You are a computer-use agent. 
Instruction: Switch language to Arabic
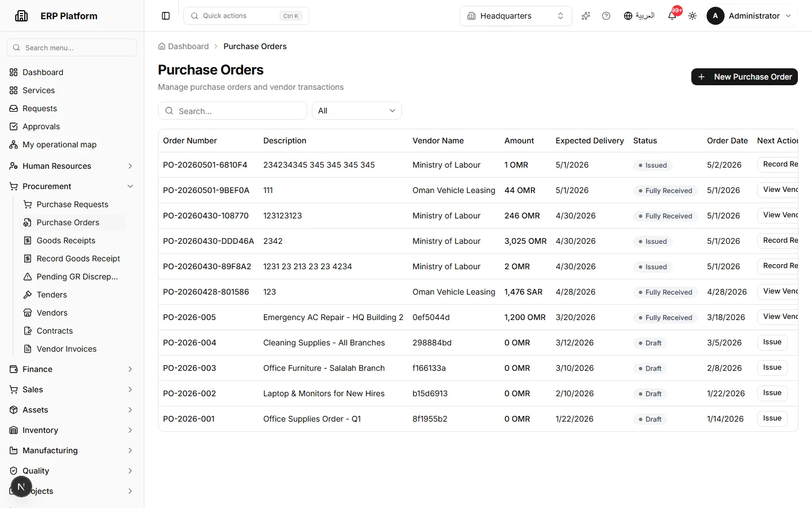coord(639,16)
